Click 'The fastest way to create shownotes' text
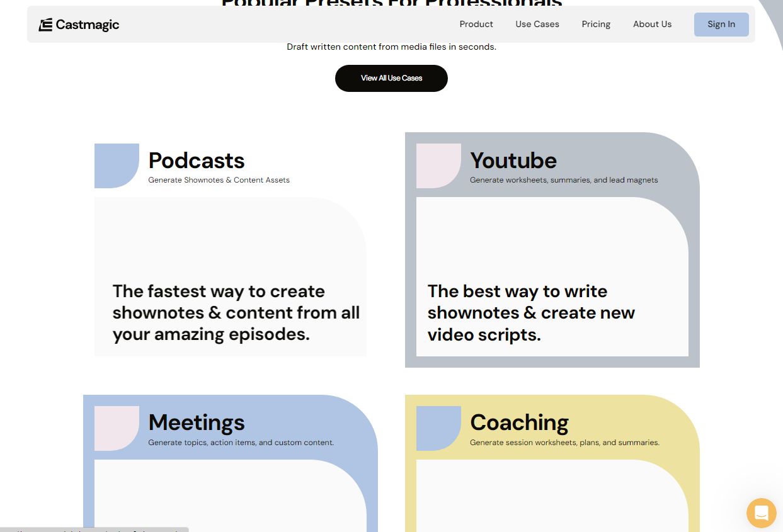The height and width of the screenshot is (532, 783). (x=236, y=313)
